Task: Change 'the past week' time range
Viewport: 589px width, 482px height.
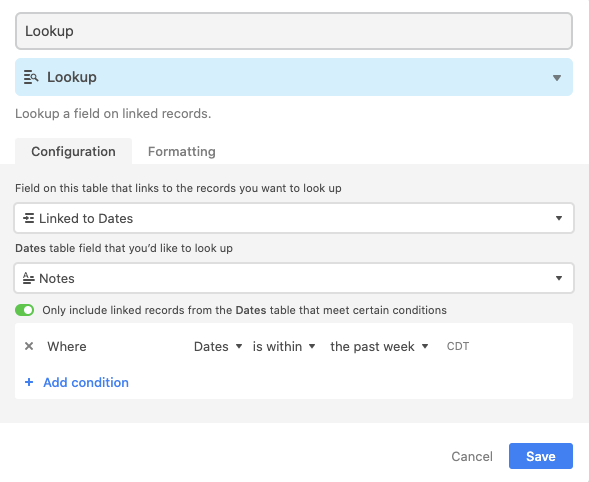Action: pos(379,346)
